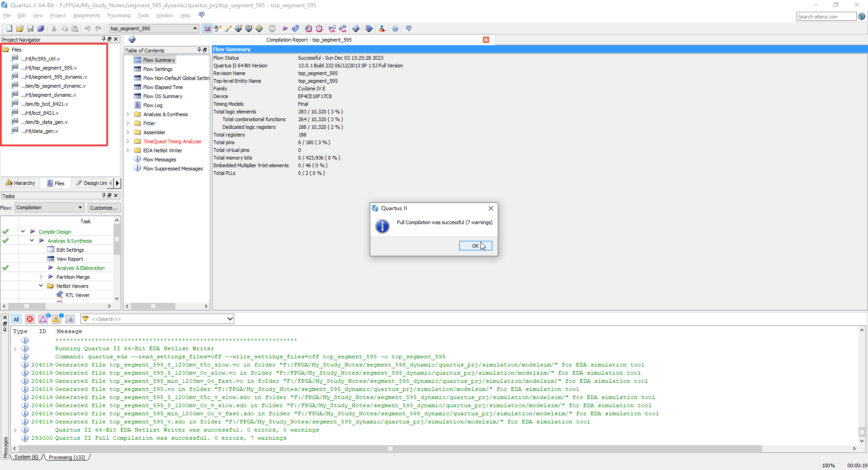This screenshot has height=470, width=868.
Task: Toggle pin on Table of Contents panel
Action: tap(199, 50)
